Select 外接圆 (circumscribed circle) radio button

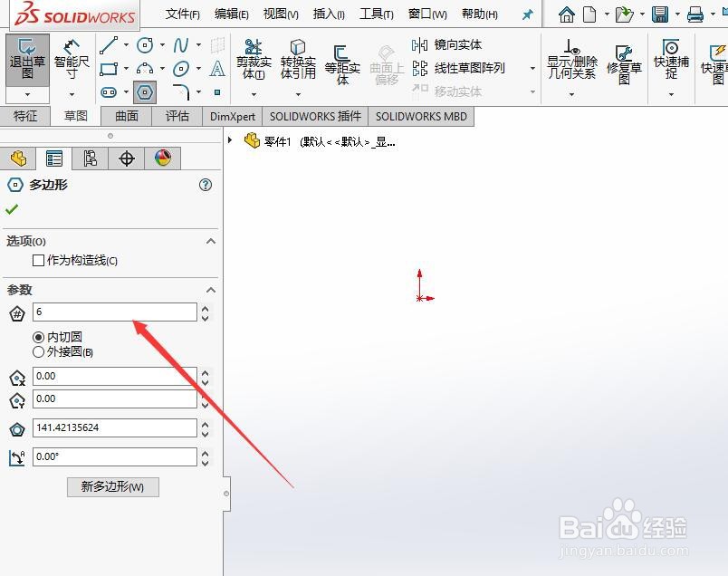coord(39,352)
